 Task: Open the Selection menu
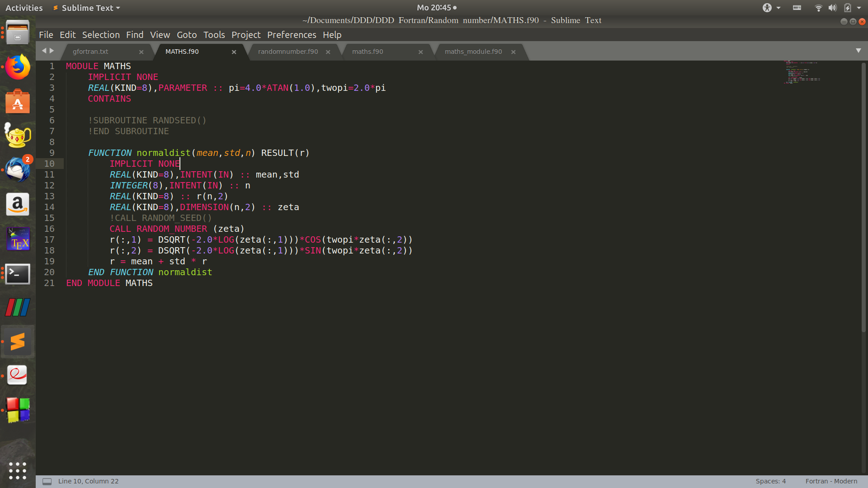[101, 35]
